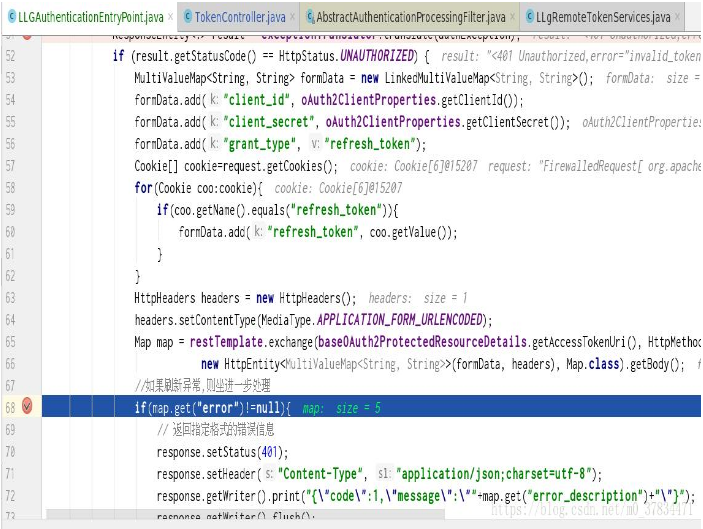Click the getCookies() call on line 57

[300, 166]
